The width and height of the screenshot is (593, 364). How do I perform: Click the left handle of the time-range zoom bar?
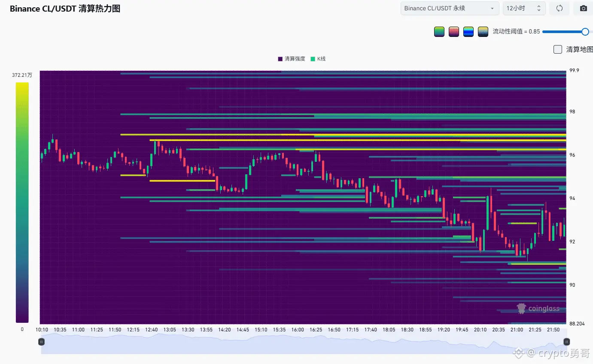(41, 342)
